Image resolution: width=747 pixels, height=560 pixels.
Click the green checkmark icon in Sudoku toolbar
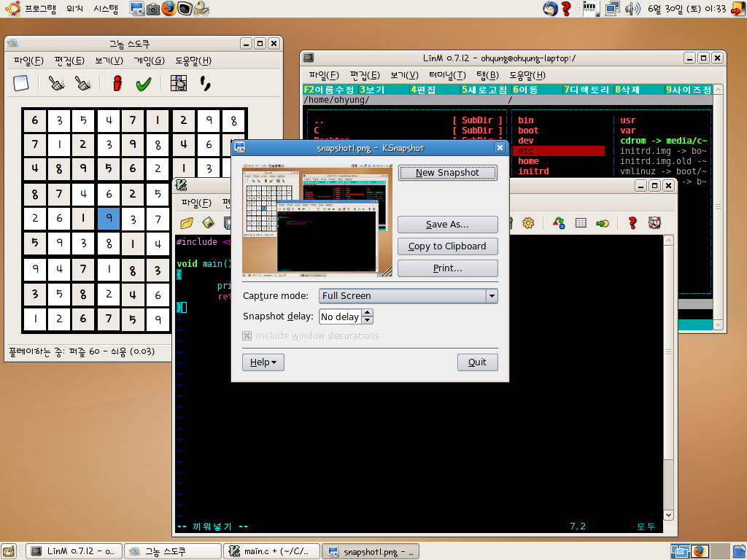(x=144, y=84)
